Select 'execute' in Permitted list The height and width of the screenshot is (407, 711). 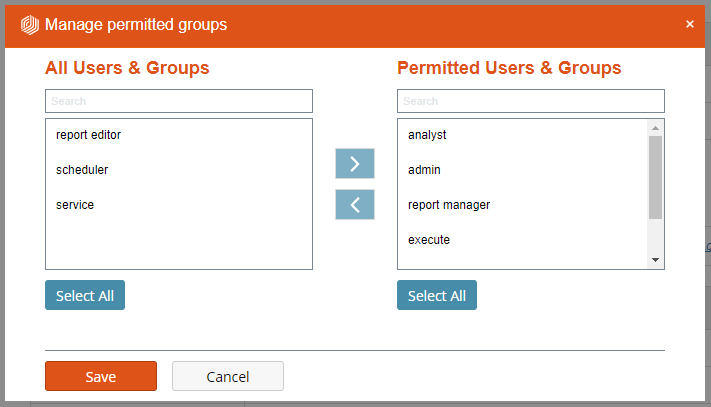pos(429,240)
